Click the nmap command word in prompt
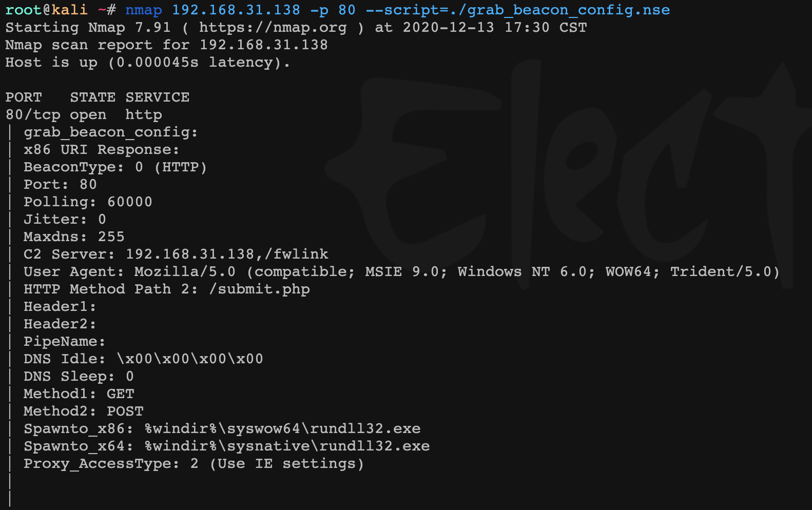The width and height of the screenshot is (812, 510). tap(143, 10)
